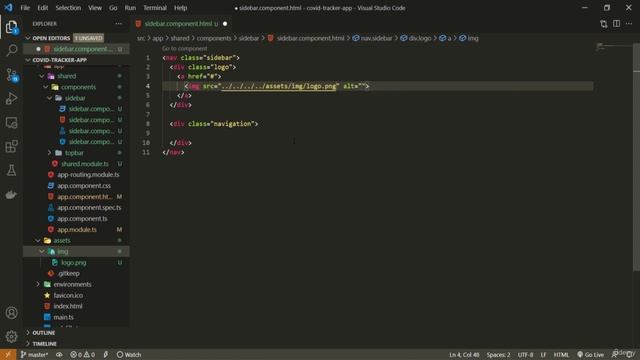Open the Terminal menu
The width and height of the screenshot is (640, 360).
pyautogui.click(x=155, y=8)
